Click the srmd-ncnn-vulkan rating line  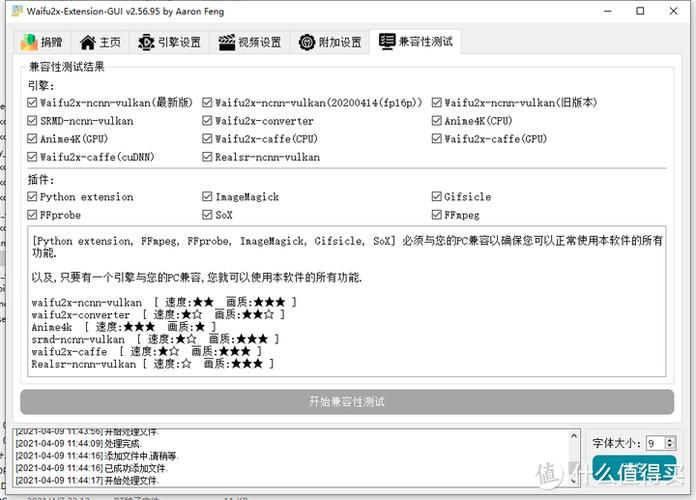[155, 339]
